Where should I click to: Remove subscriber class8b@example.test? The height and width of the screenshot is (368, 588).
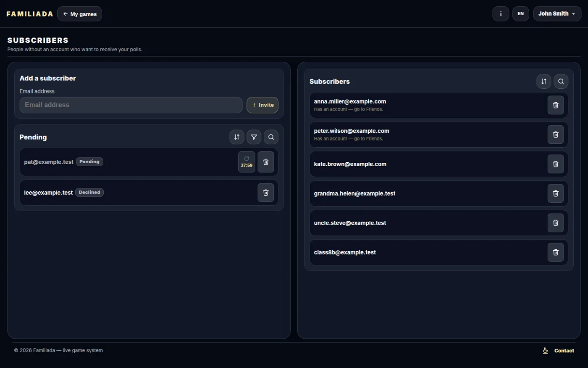(x=556, y=252)
